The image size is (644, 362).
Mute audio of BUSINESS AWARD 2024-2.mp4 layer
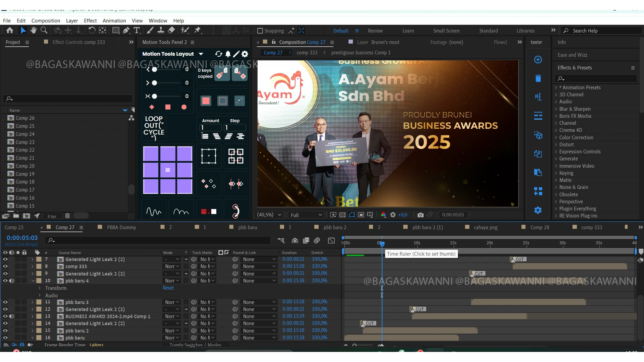click(x=12, y=316)
